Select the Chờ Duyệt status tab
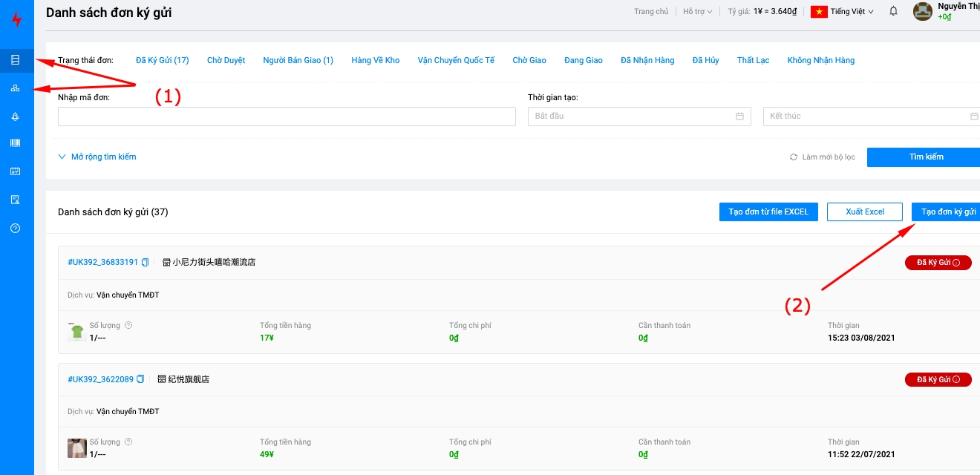The image size is (980, 475). point(226,60)
